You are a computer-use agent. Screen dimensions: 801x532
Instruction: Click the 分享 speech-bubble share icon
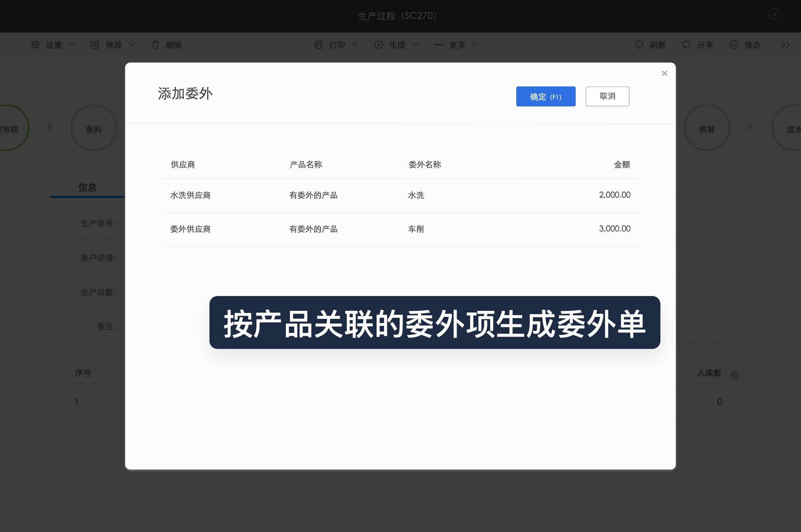point(686,45)
